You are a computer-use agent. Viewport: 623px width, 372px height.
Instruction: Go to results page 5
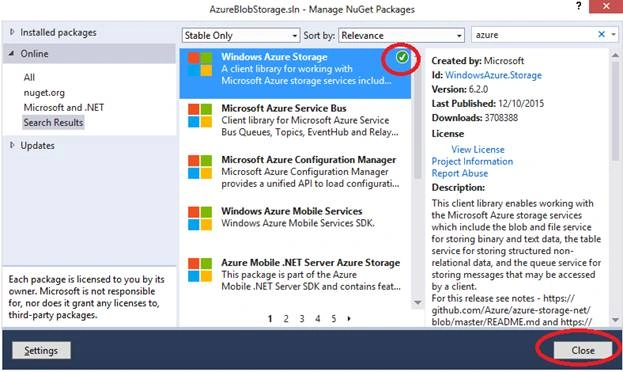333,318
